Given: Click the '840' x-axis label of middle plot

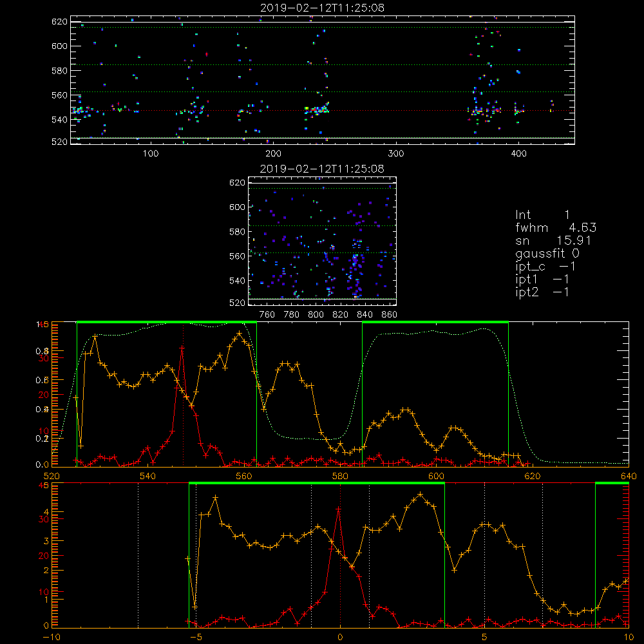Looking at the screenshot, I should point(365,315).
